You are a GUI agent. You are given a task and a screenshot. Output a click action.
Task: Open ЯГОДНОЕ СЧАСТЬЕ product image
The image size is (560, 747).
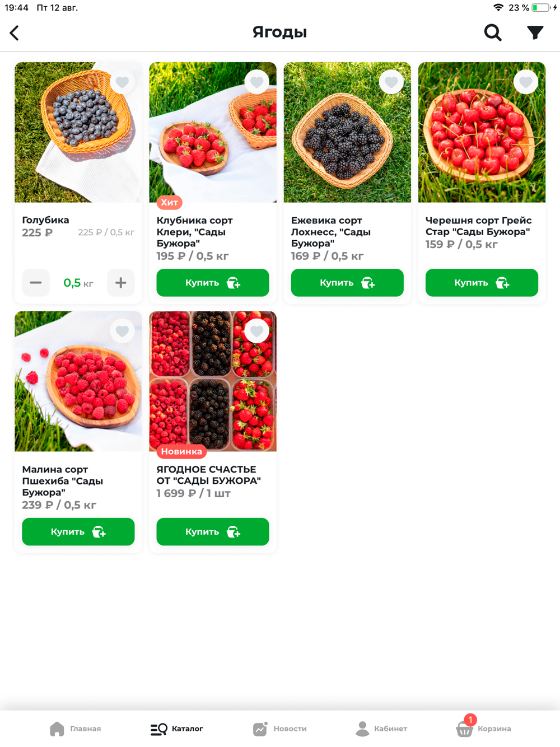click(213, 381)
